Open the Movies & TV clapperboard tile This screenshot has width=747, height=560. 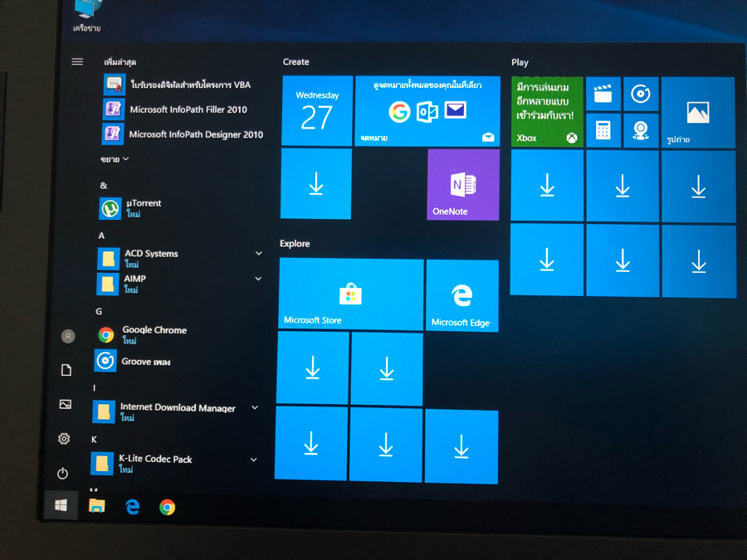click(x=603, y=94)
